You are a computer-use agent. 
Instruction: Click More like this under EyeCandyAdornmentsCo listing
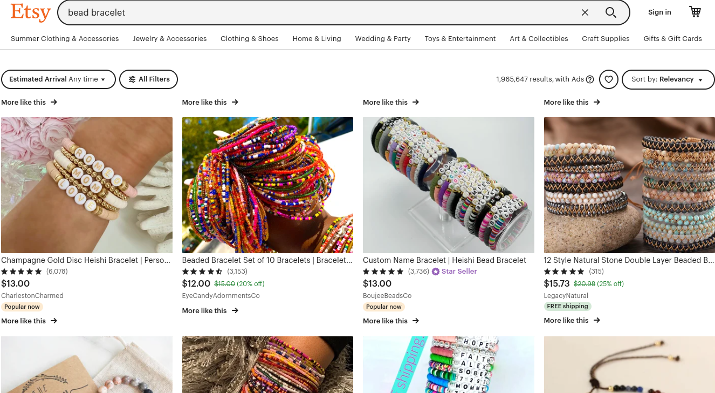tap(210, 310)
